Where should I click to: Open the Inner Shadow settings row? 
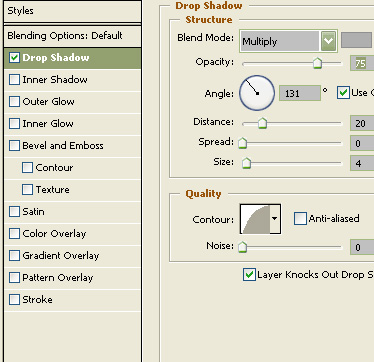(73, 80)
